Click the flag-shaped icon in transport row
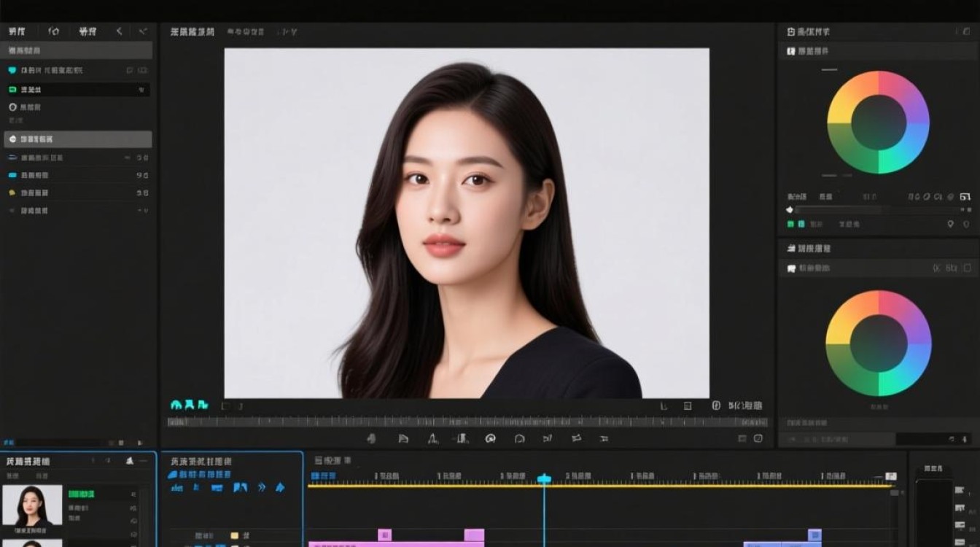The image size is (980, 547). click(576, 438)
